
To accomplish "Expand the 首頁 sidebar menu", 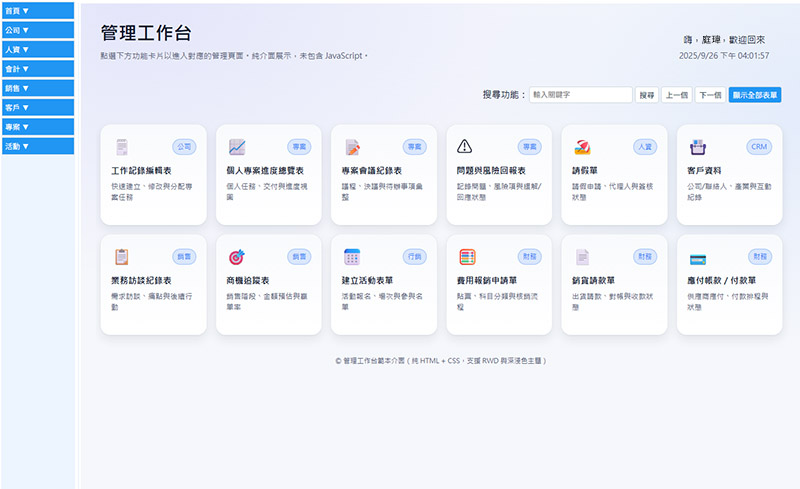I will click(38, 11).
